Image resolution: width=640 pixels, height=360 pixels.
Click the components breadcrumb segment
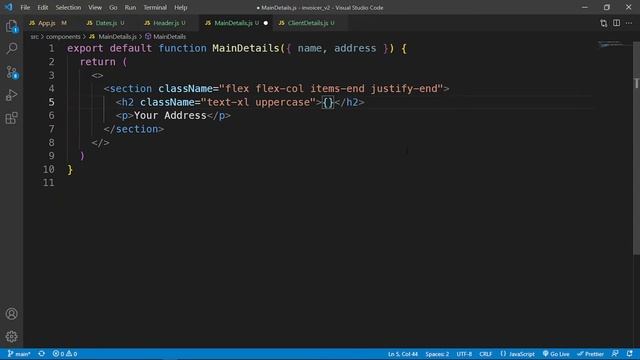point(63,37)
